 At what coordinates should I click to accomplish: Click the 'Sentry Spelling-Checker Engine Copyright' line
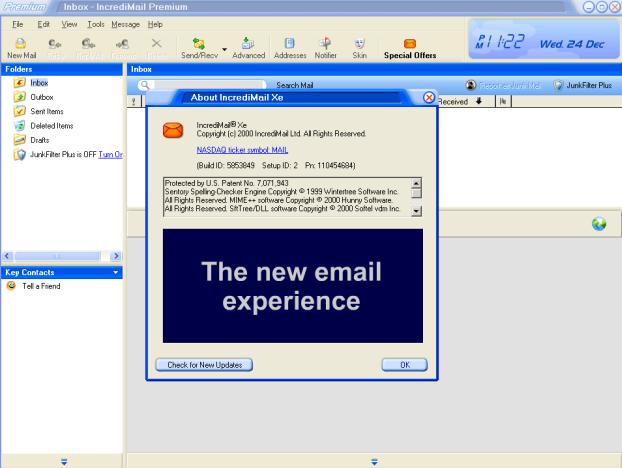(281, 192)
